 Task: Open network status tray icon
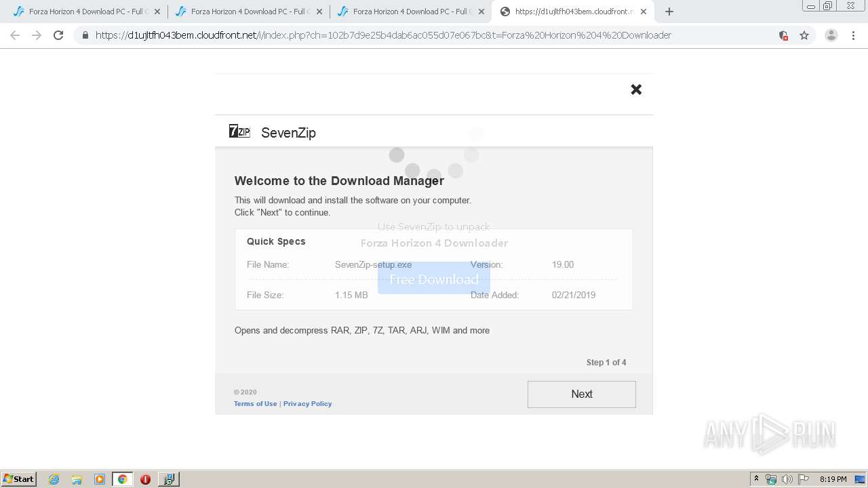tap(771, 479)
